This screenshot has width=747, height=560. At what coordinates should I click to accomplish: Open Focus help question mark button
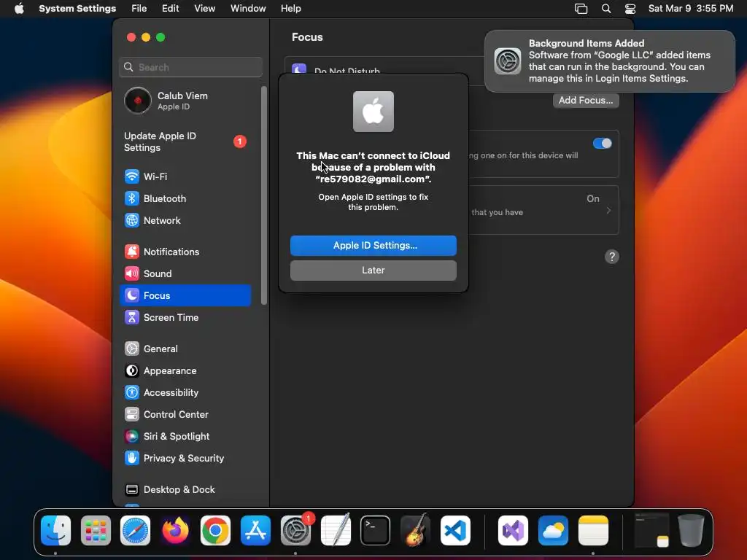tap(612, 257)
